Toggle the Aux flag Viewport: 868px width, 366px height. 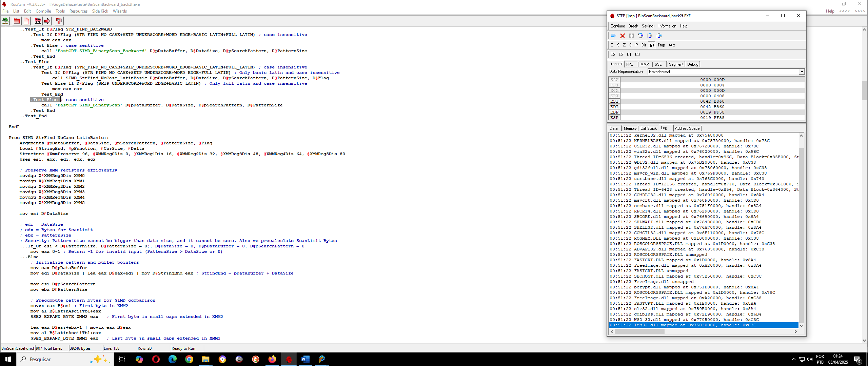click(672, 45)
